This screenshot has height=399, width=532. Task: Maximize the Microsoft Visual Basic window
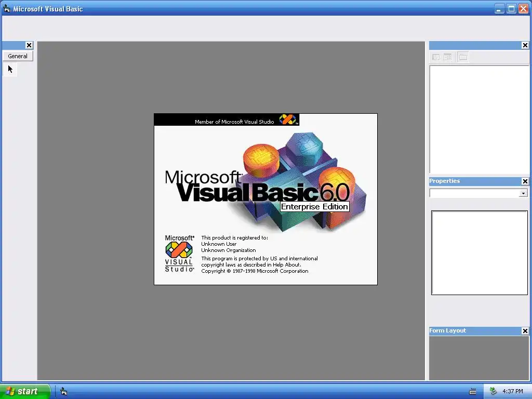[x=511, y=8]
